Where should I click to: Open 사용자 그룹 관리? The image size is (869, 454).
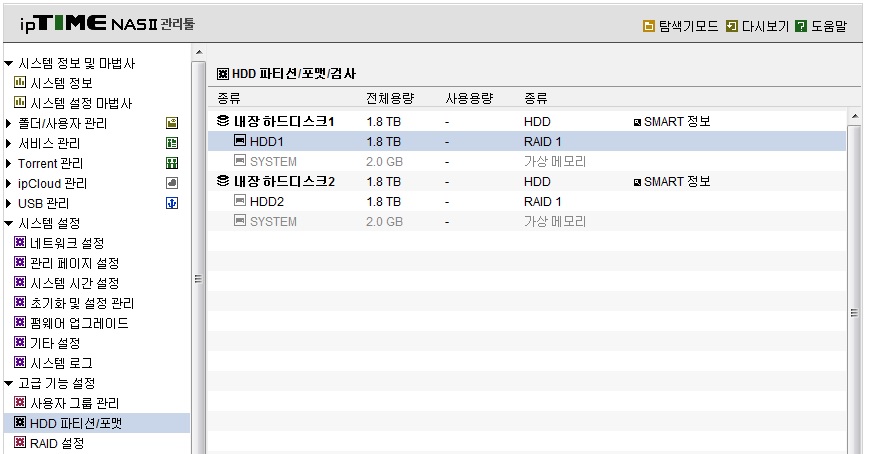click(x=74, y=403)
